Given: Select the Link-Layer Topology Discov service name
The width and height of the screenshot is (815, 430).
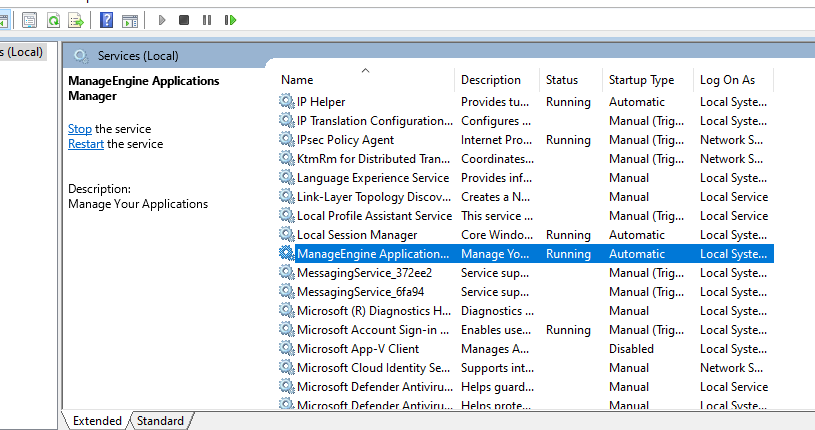Looking at the screenshot, I should click(374, 197).
